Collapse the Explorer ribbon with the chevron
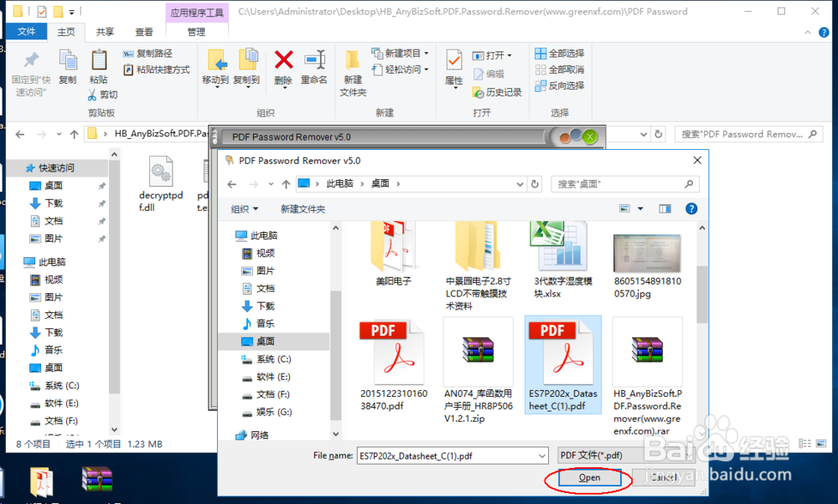838x504 pixels. point(807,33)
